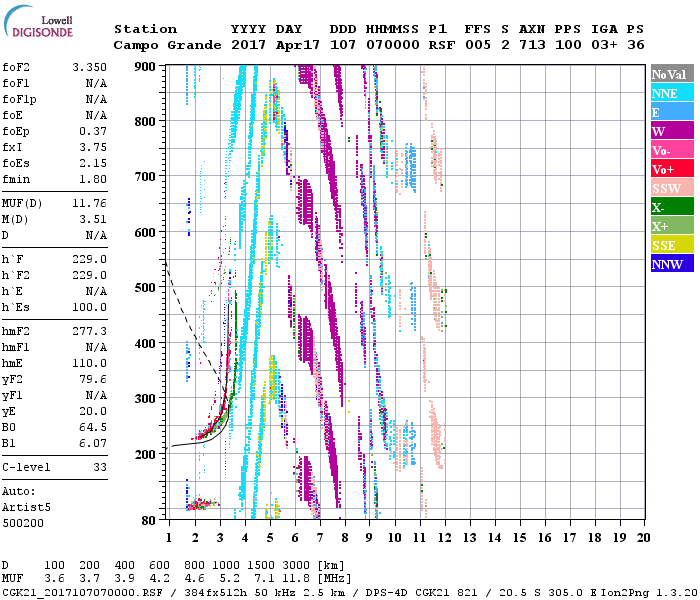Click the 500 km height axis label
The height and width of the screenshot is (600, 700).
click(x=145, y=288)
